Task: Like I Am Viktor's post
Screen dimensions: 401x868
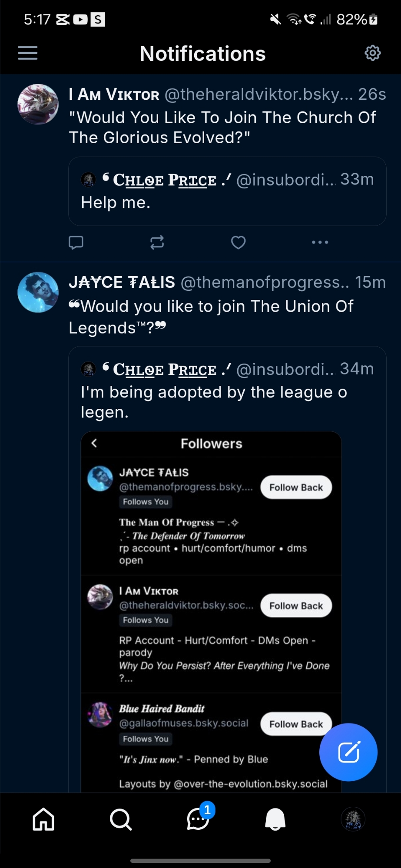Action: 238,242
